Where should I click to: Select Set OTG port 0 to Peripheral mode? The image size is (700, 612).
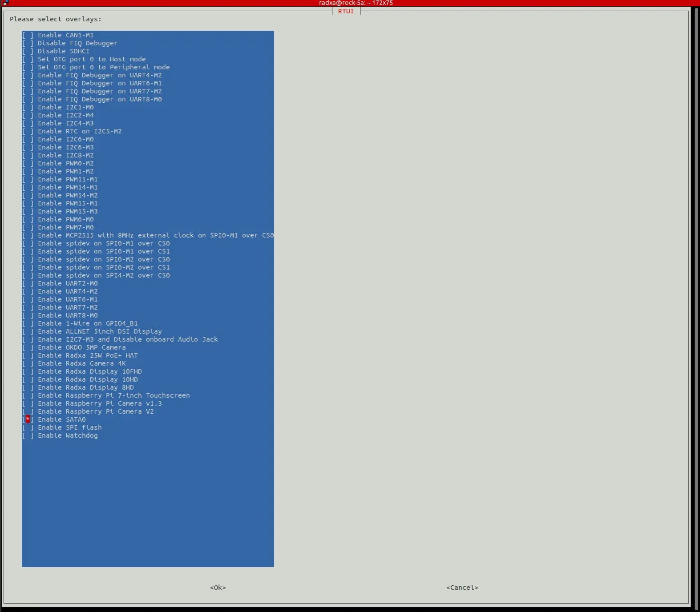pos(28,67)
